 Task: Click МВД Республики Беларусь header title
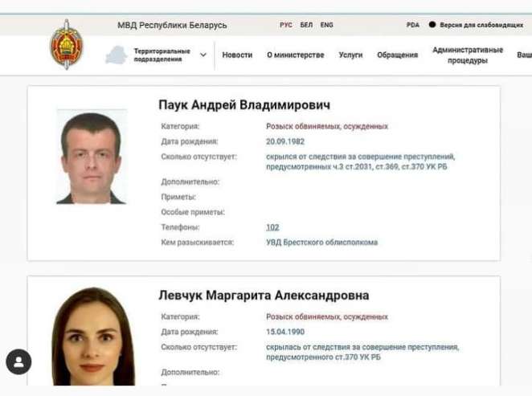click(172, 26)
